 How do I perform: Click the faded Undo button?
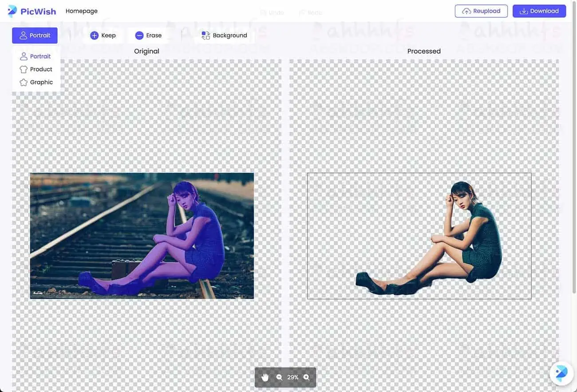(272, 13)
